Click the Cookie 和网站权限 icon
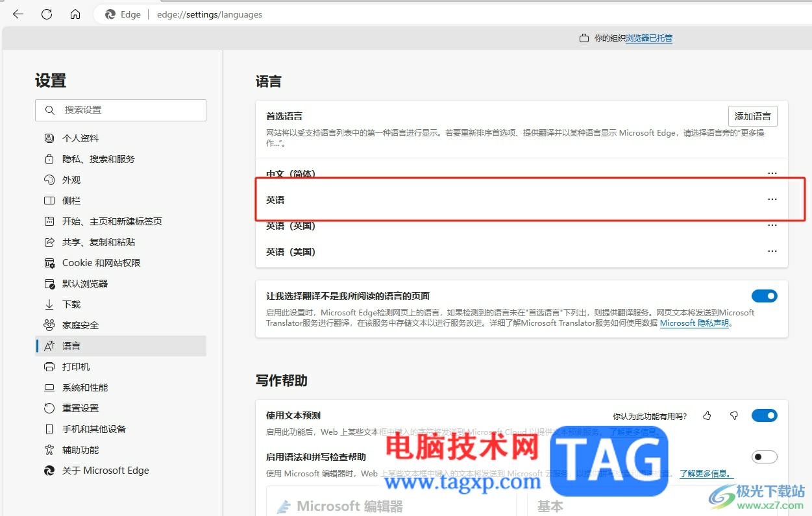 (x=49, y=263)
